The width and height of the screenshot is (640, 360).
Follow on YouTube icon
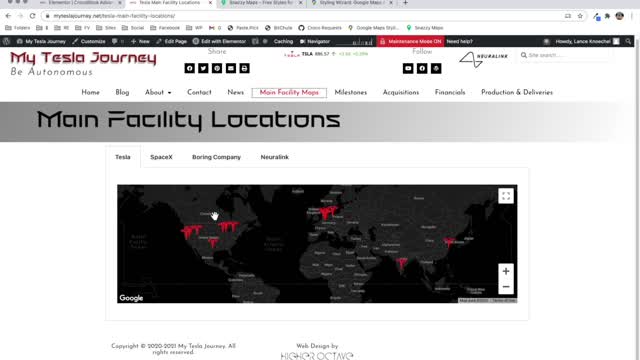(408, 68)
